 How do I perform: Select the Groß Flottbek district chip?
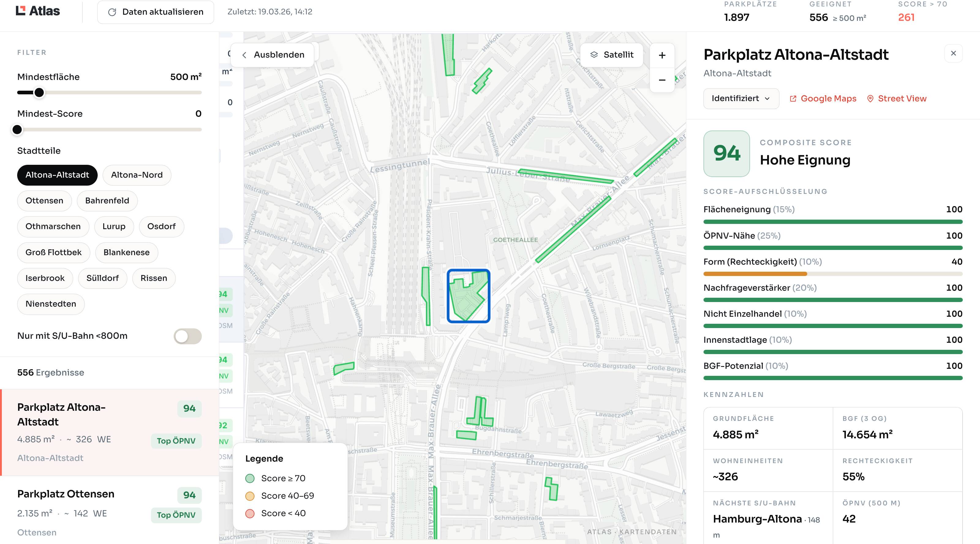pos(54,253)
